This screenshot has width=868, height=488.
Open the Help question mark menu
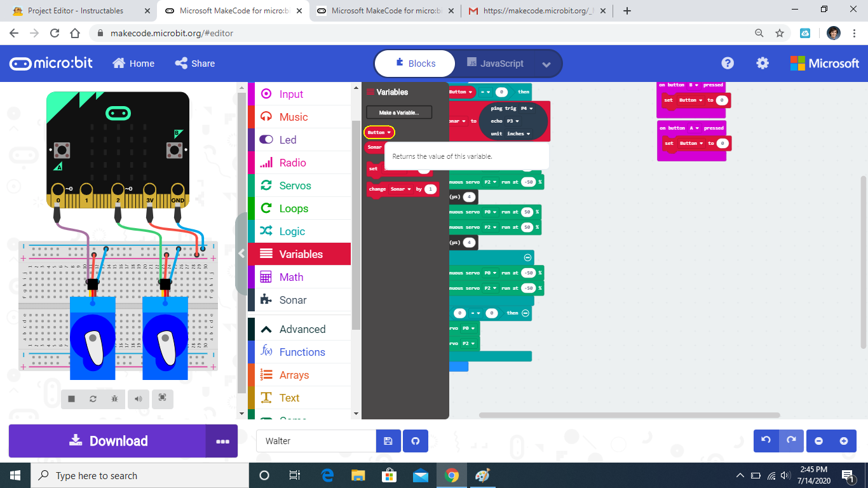click(x=728, y=64)
